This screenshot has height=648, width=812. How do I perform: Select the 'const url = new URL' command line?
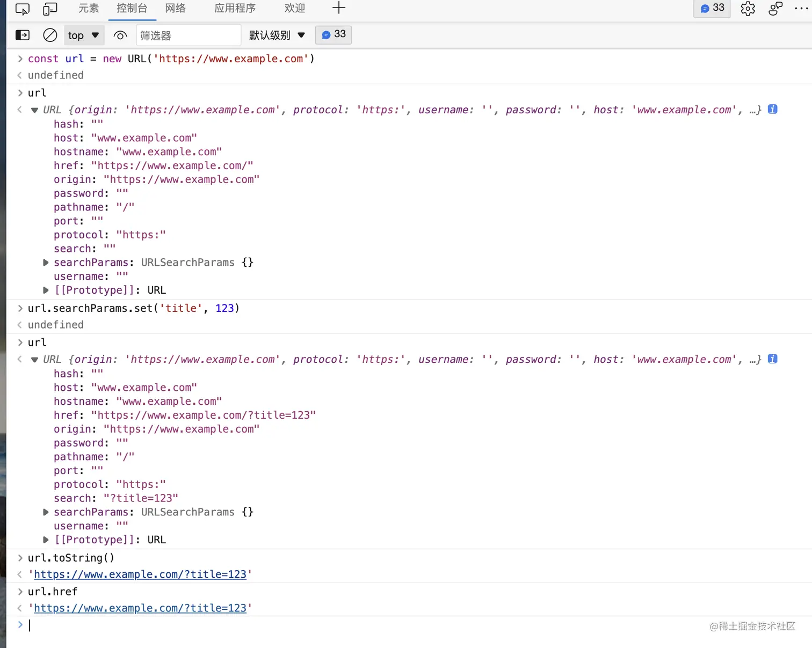point(171,59)
